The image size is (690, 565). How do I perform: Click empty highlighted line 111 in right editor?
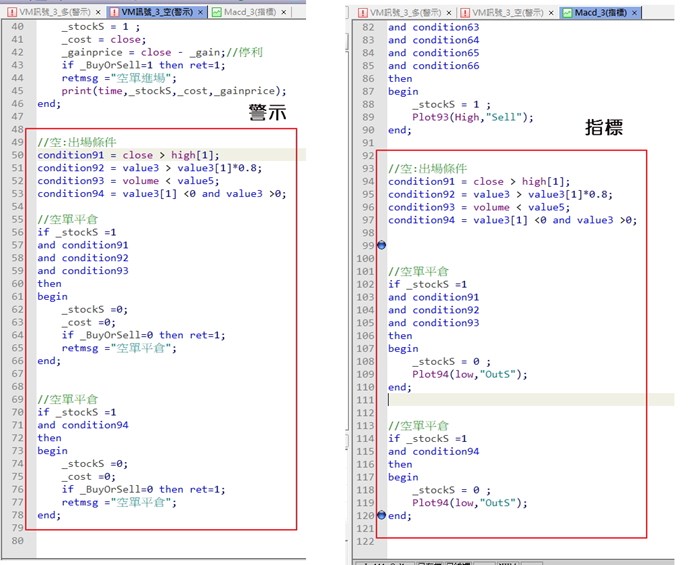520,399
